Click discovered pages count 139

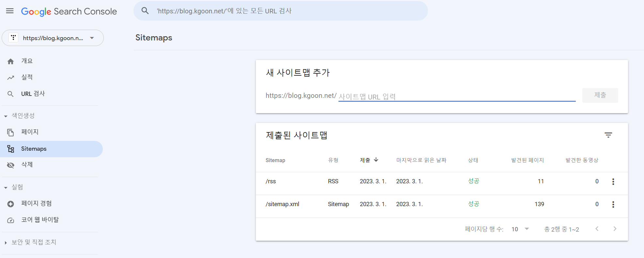click(539, 204)
